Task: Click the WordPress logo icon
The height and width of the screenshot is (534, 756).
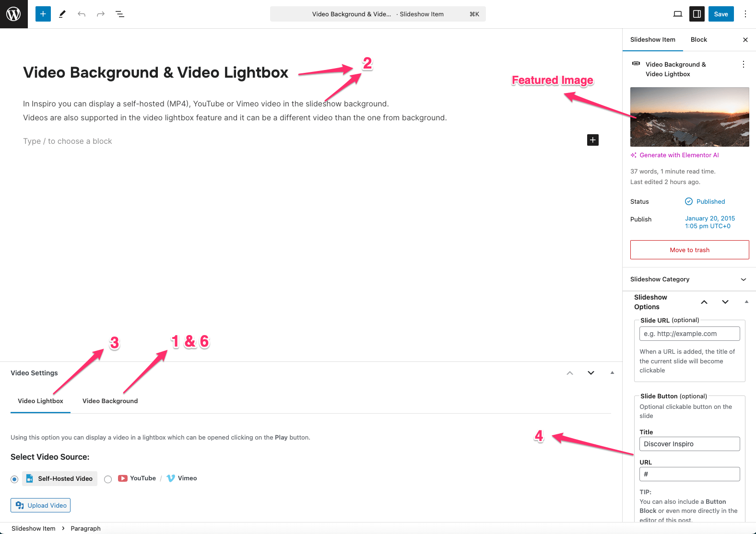Action: 13,14
